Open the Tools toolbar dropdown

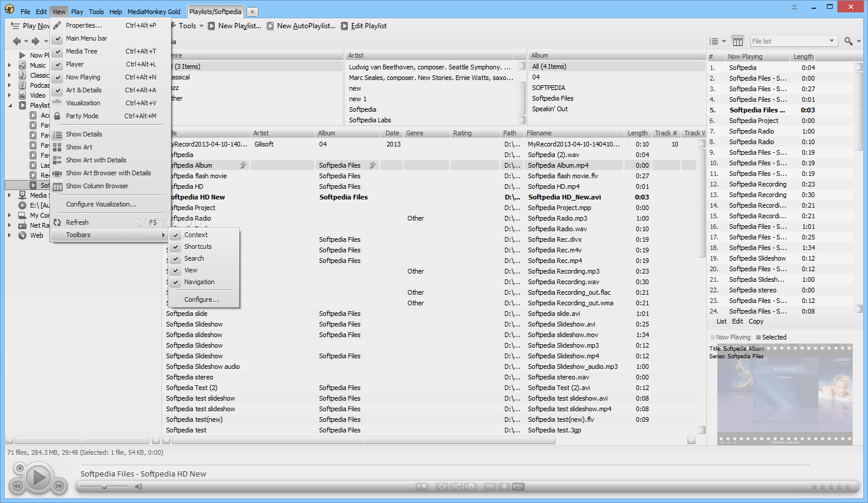coord(201,26)
